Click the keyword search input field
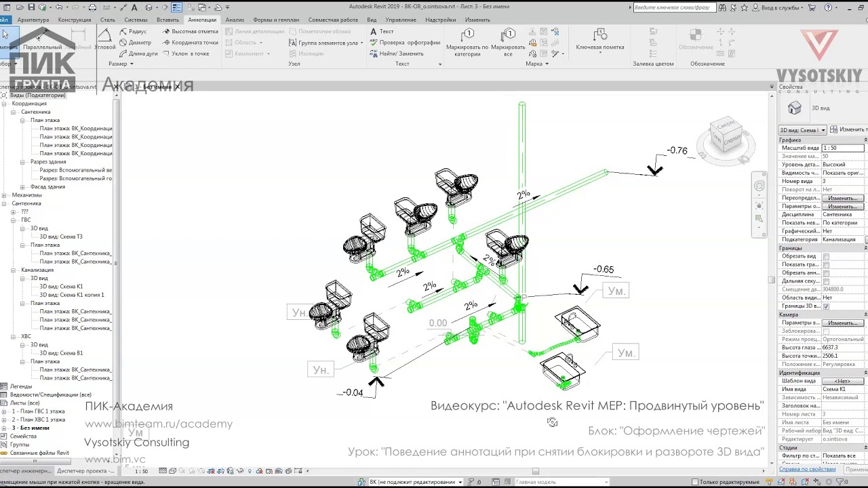868x488 pixels. (x=674, y=7)
